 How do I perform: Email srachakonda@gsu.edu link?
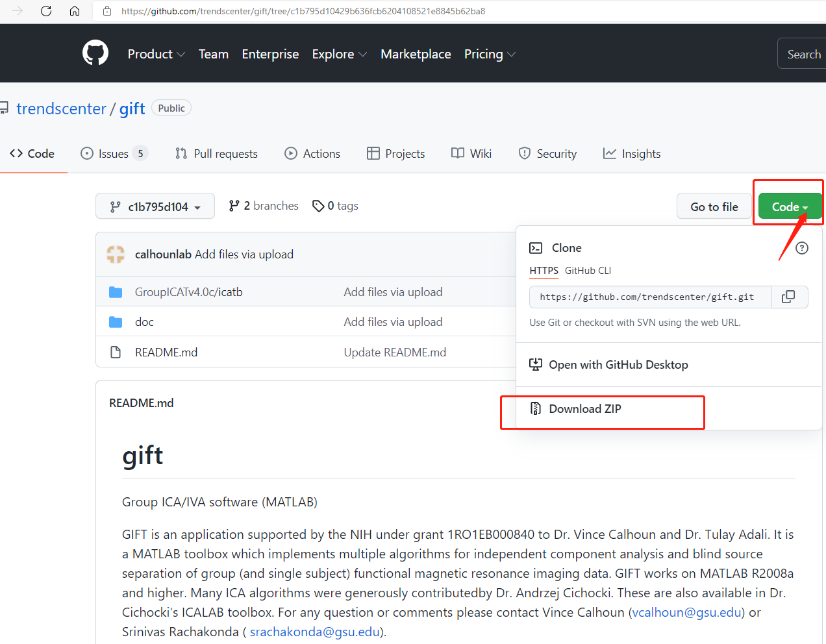315,632
